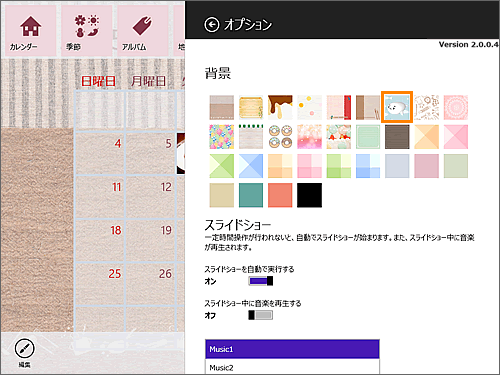Select the solid teal background
The height and width of the screenshot is (375, 500).
click(x=251, y=195)
